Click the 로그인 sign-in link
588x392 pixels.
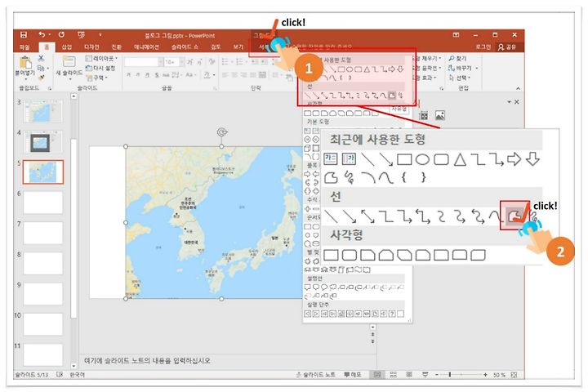(483, 47)
